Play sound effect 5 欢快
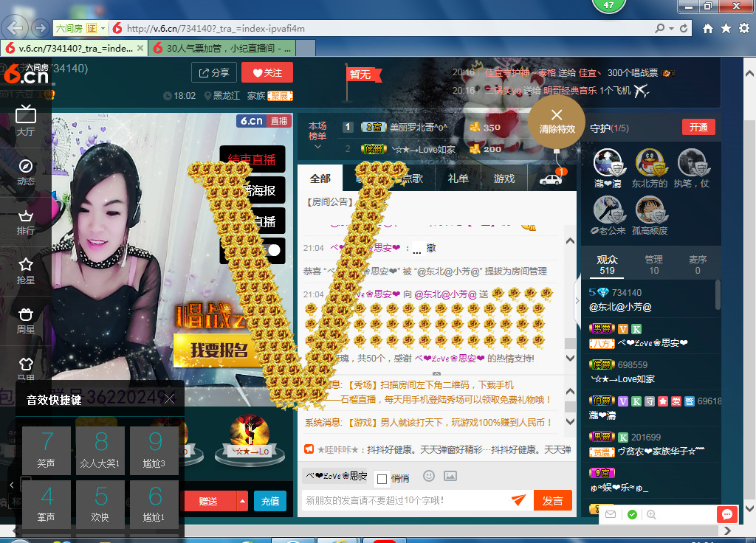Image resolution: width=756 pixels, height=543 pixels. click(100, 504)
